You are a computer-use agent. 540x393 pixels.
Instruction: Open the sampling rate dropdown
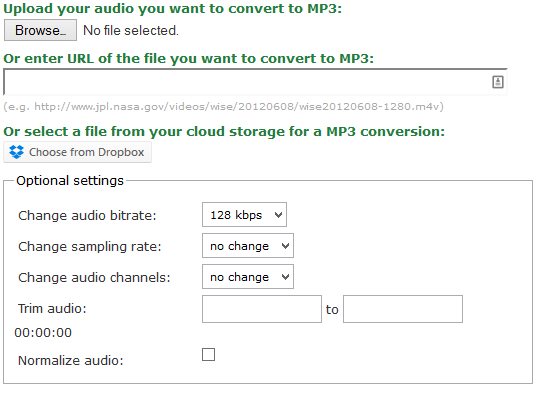(x=248, y=246)
